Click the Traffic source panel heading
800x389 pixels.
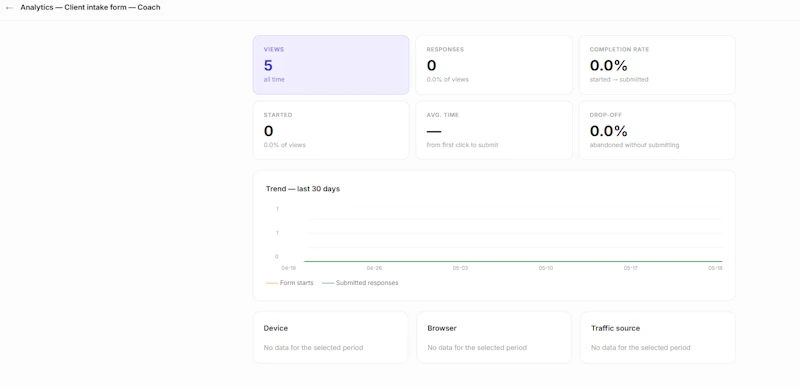(615, 328)
